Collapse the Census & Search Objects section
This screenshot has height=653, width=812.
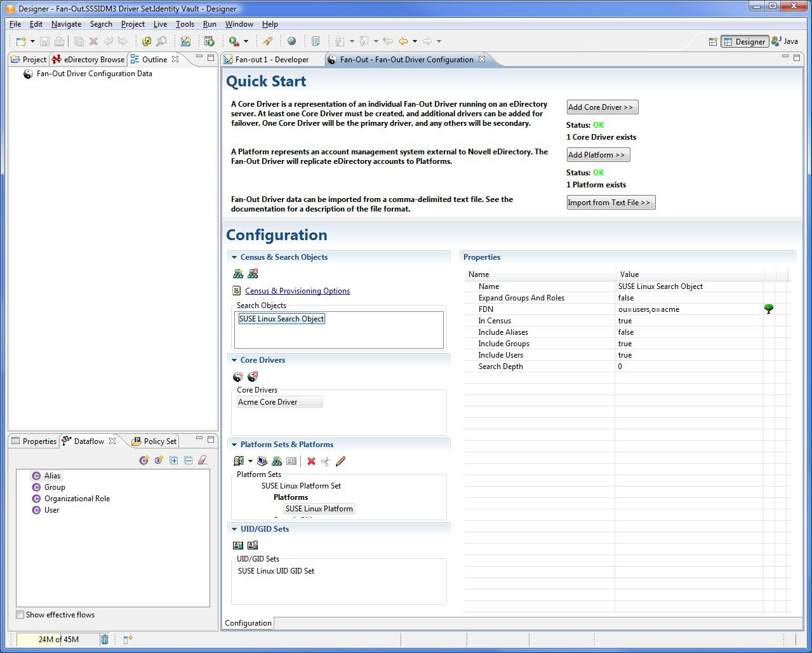pos(234,257)
